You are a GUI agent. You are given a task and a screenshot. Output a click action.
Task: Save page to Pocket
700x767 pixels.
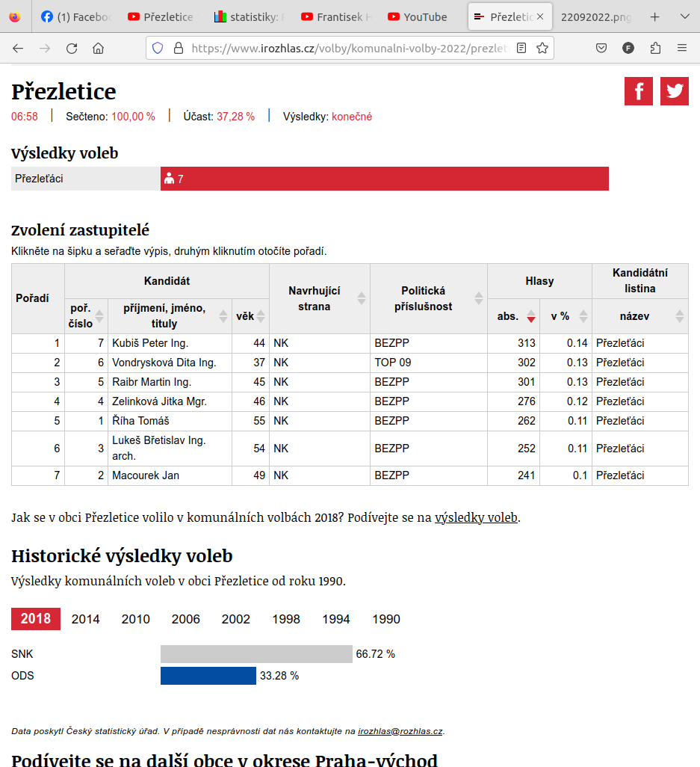pyautogui.click(x=601, y=48)
